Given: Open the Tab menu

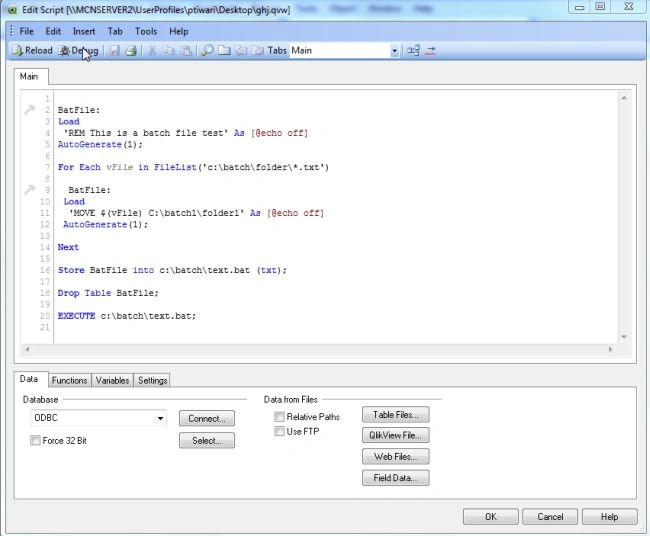Looking at the screenshot, I should pos(115,31).
